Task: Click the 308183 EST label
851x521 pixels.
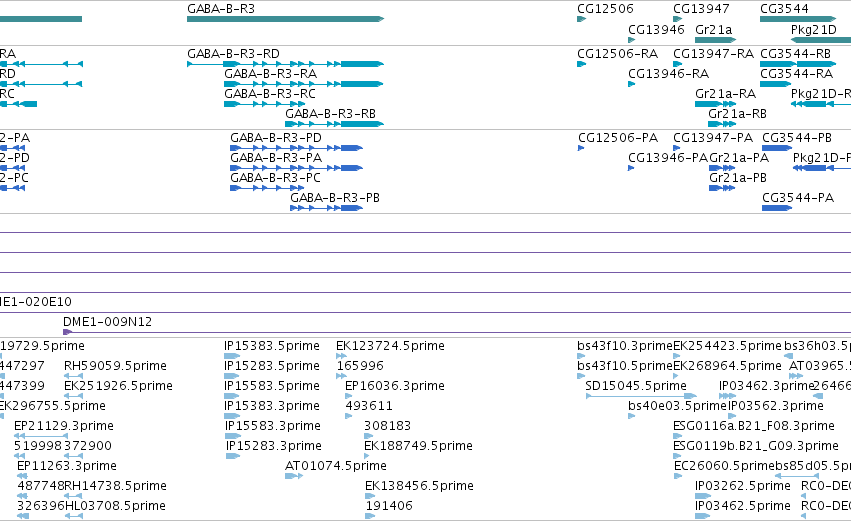Action: 388,426
